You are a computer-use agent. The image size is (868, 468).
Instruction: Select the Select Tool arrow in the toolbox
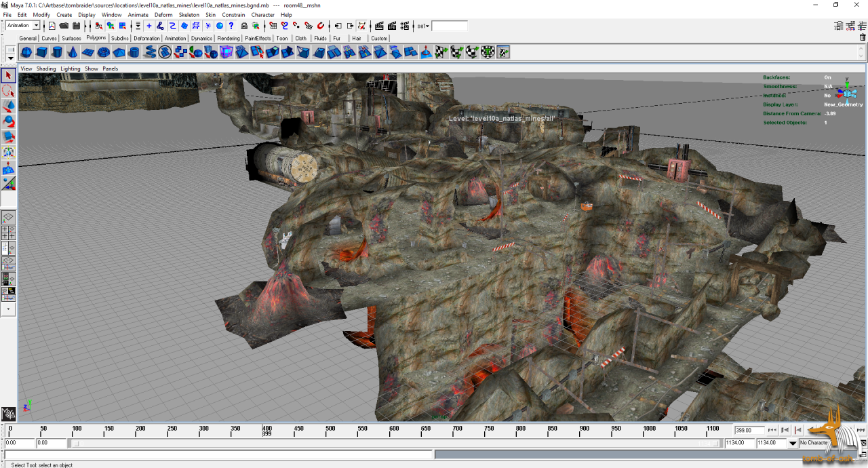(9, 76)
